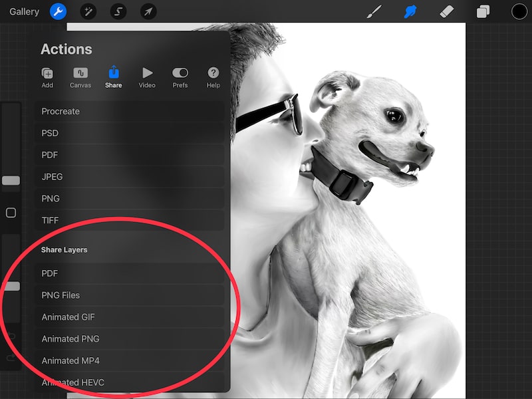Tap the sidebar modify button
Screen dimensions: 532x399
[x=11, y=213]
